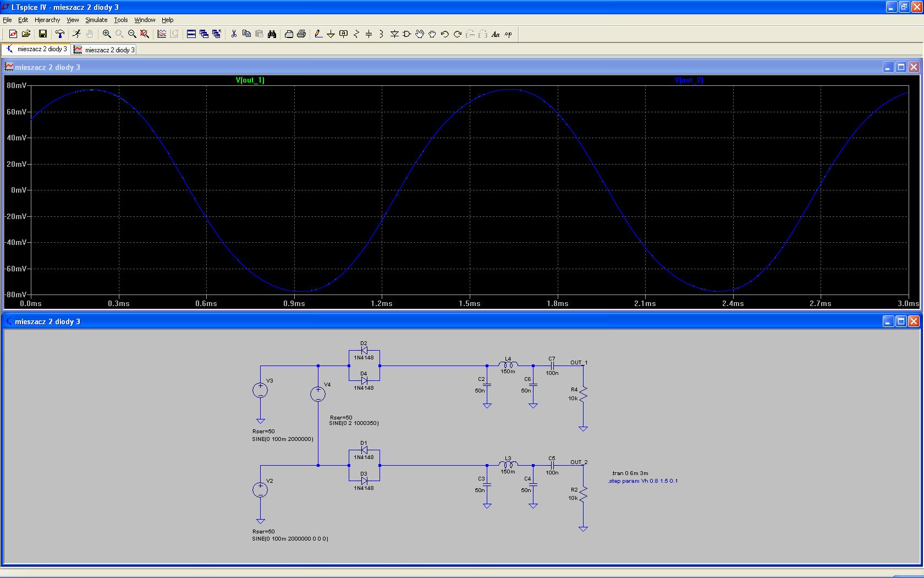The height and width of the screenshot is (578, 924).
Task: Open the Simulate menu
Action: (96, 20)
